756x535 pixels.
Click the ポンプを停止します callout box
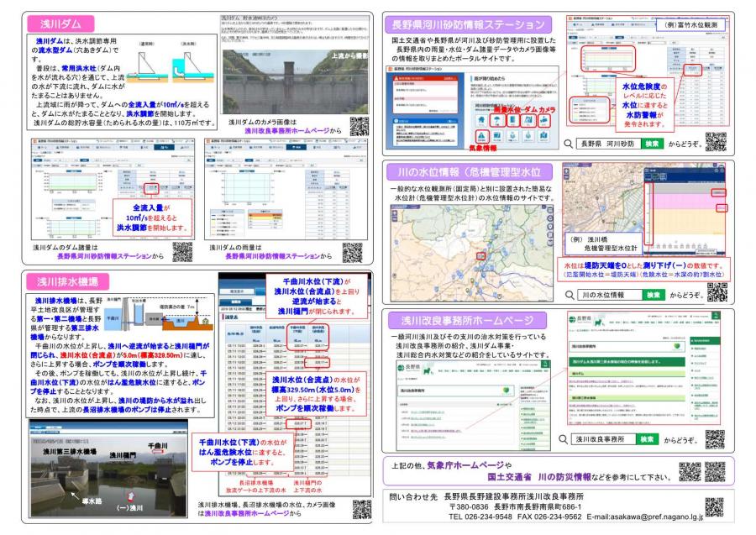[243, 452]
